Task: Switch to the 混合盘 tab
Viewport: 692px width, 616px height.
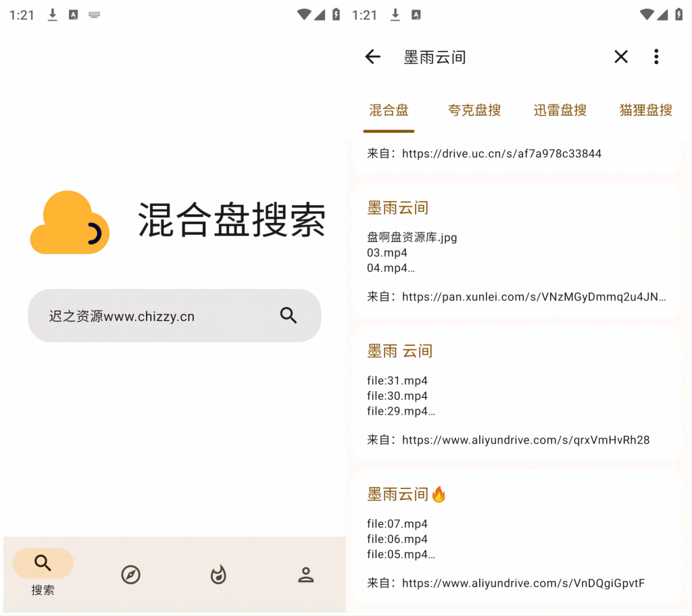Action: [x=389, y=110]
